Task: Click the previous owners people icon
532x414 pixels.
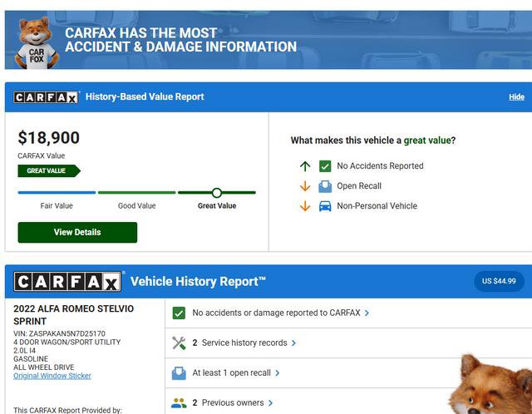Action: pyautogui.click(x=179, y=403)
